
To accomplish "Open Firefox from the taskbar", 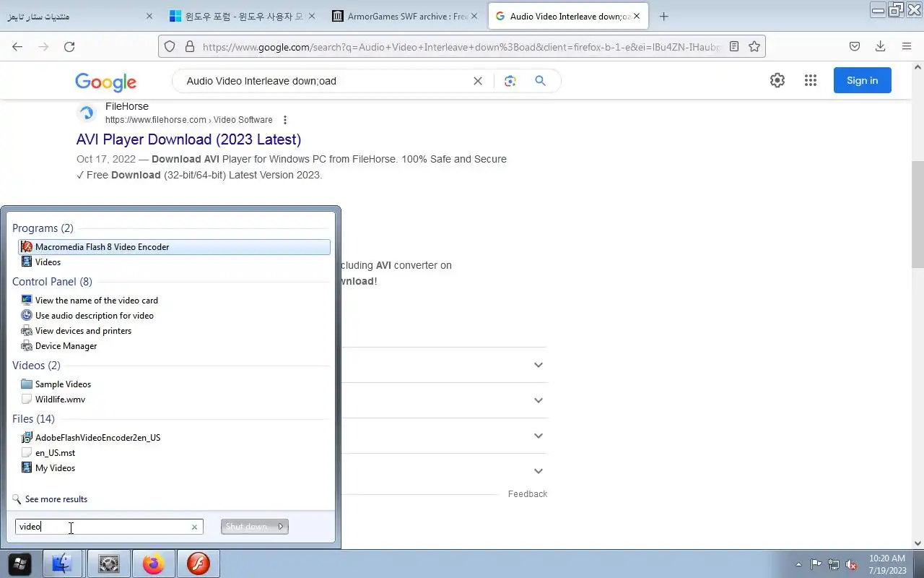I will click(x=153, y=564).
